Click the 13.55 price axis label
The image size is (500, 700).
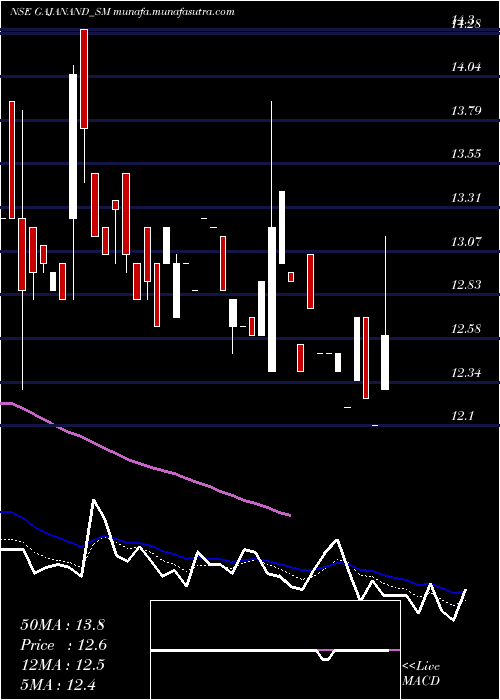tap(466, 154)
